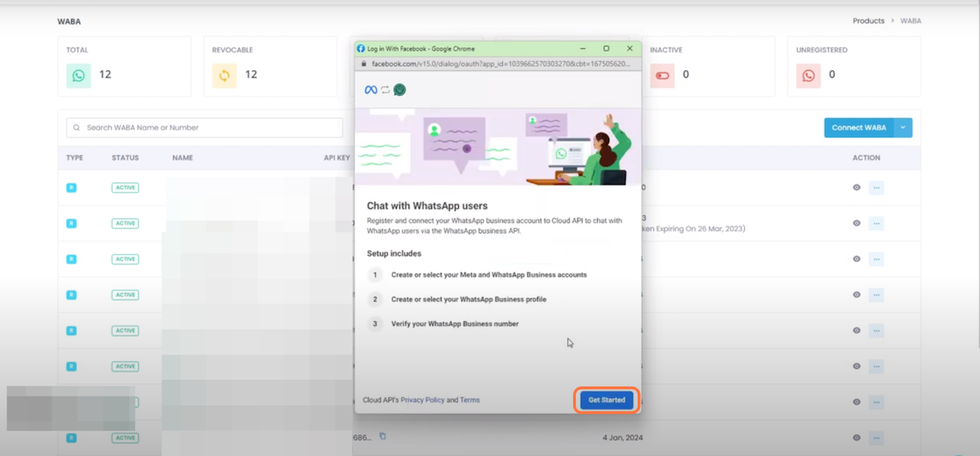Click the ACTION column header
Viewport: 980px width, 456px height.
point(866,158)
